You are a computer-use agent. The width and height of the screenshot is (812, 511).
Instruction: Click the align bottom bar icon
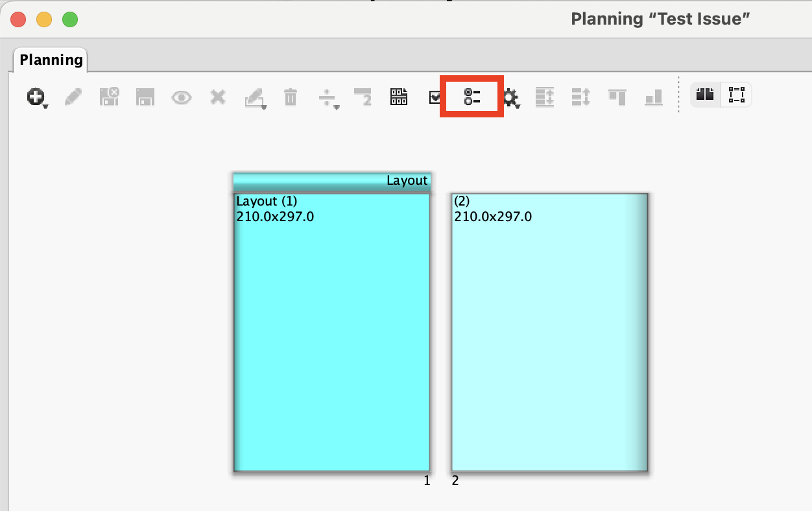[653, 97]
